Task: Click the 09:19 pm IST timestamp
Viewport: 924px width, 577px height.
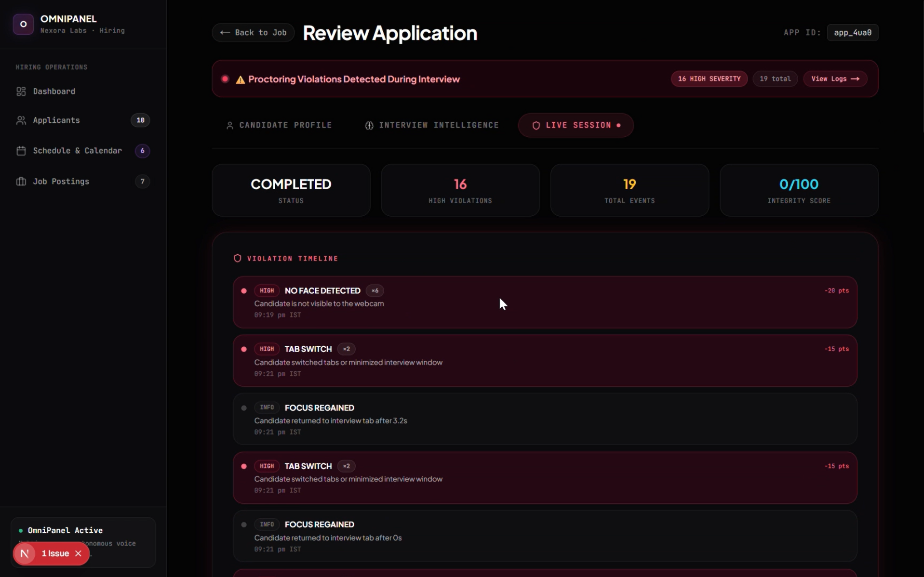Action: point(278,315)
